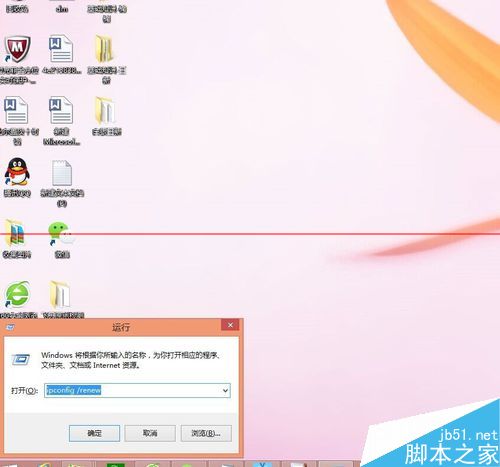Image resolution: width=500 pixels, height=467 pixels.
Task: Click the 打开 command input field
Action: coord(137,390)
